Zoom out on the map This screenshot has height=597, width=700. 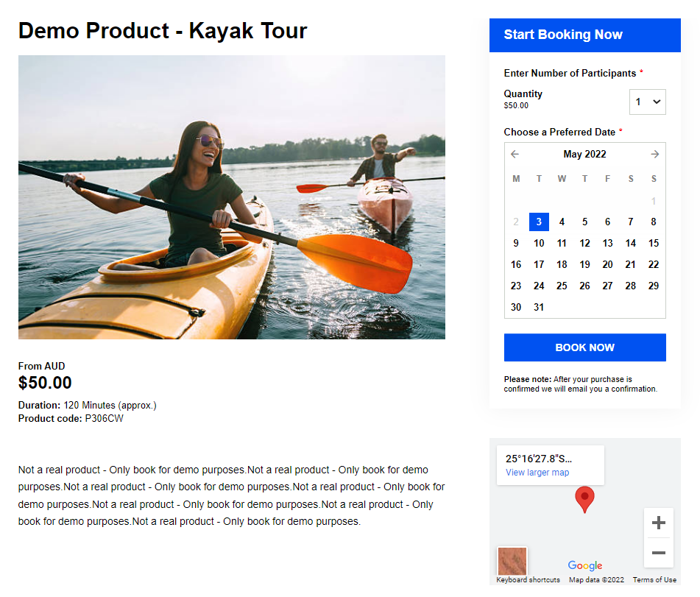[x=658, y=553]
